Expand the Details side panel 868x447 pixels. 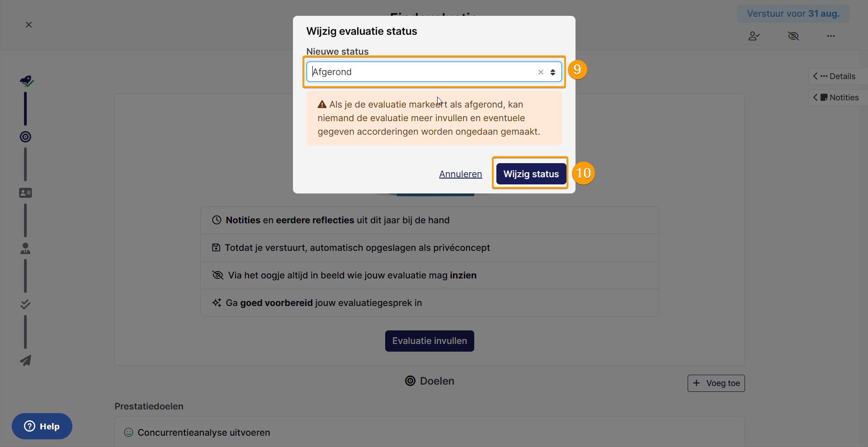[838, 76]
